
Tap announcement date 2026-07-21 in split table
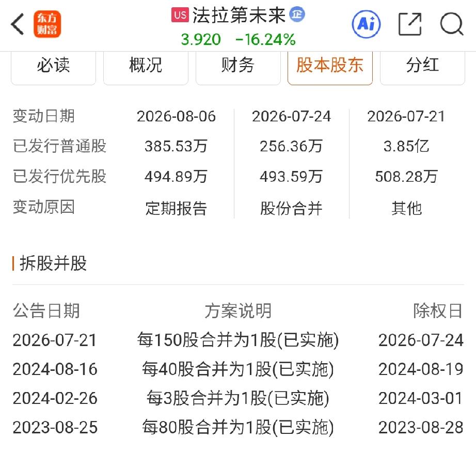point(55,340)
